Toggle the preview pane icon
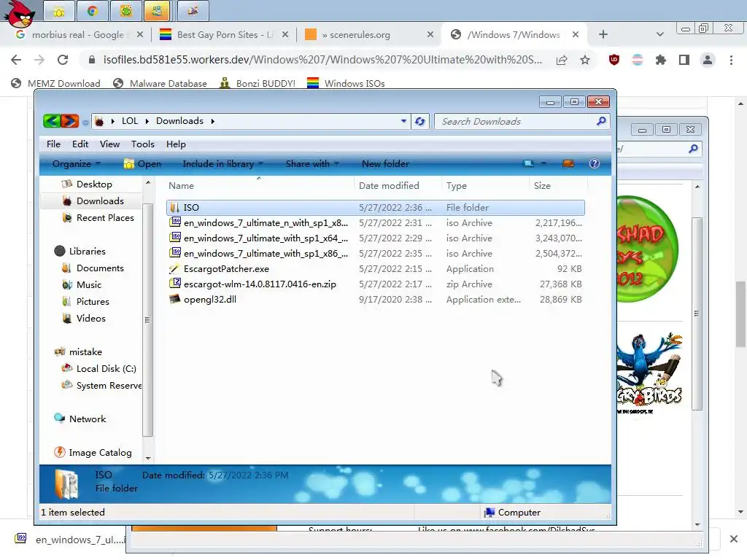 568,164
